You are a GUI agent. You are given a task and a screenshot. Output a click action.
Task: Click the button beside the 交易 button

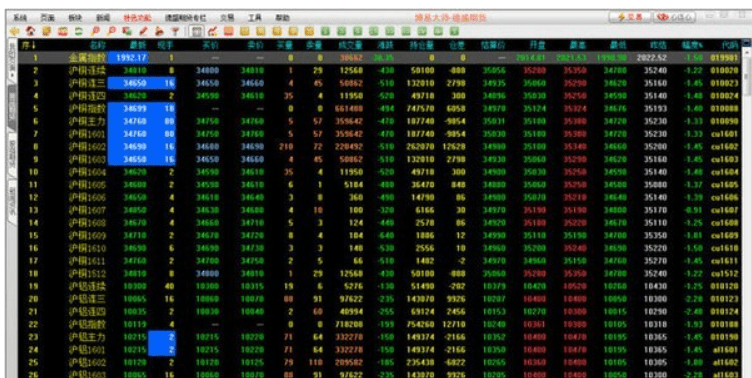click(x=674, y=17)
